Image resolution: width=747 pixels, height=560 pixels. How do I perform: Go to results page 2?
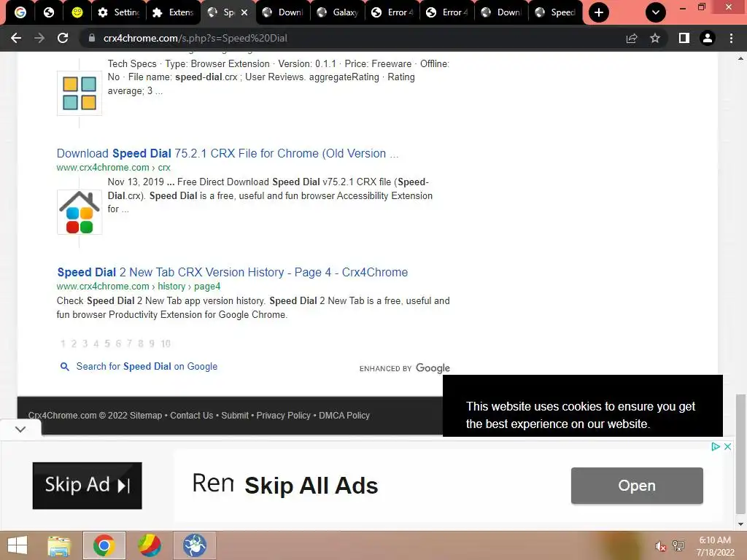pyautogui.click(x=74, y=343)
